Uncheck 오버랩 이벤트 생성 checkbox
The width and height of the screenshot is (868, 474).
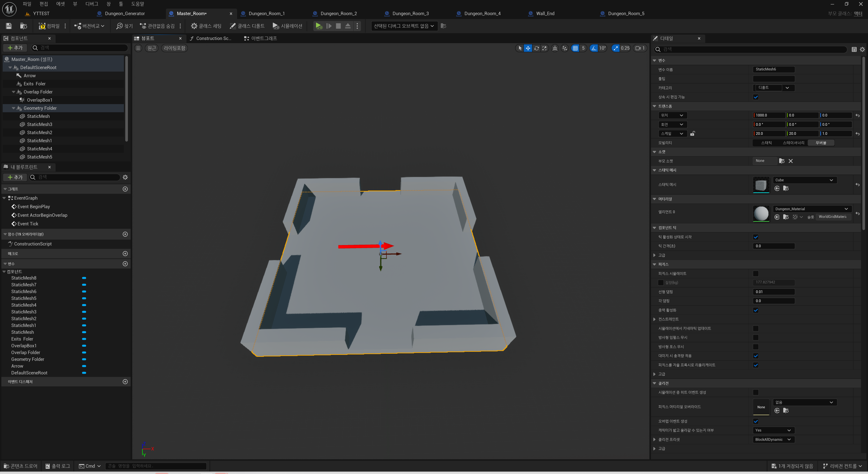[x=756, y=421]
